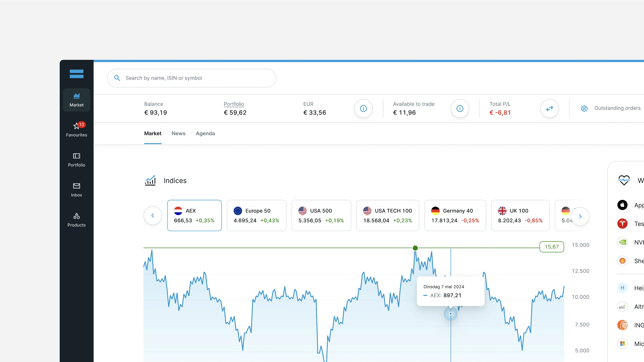Screen dimensions: 644x362
Task: Click the heart-pulse icon in the right panel
Action: [x=624, y=180]
